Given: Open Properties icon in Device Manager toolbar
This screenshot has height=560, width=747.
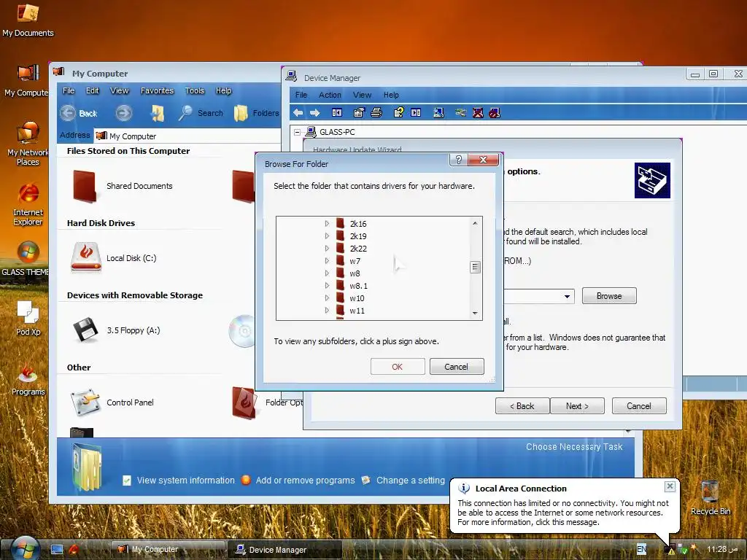Looking at the screenshot, I should point(359,113).
